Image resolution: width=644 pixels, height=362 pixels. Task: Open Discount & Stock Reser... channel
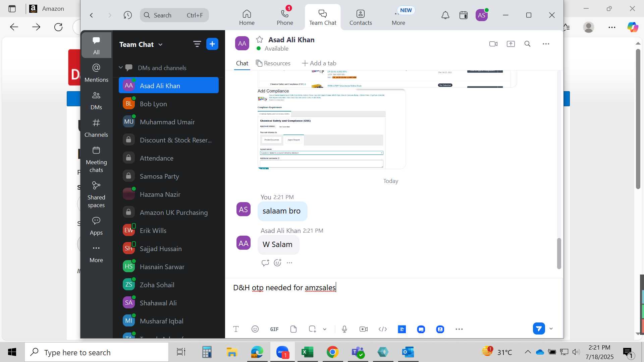click(169, 140)
